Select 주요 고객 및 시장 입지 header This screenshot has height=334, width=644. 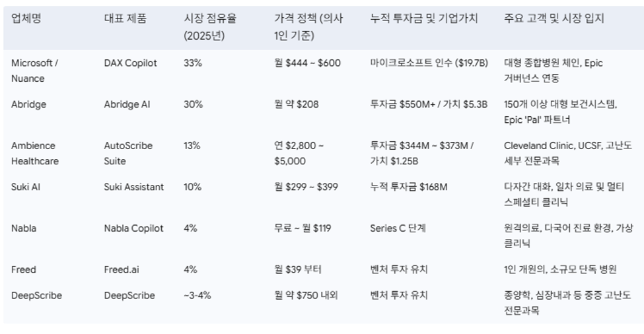click(x=554, y=18)
